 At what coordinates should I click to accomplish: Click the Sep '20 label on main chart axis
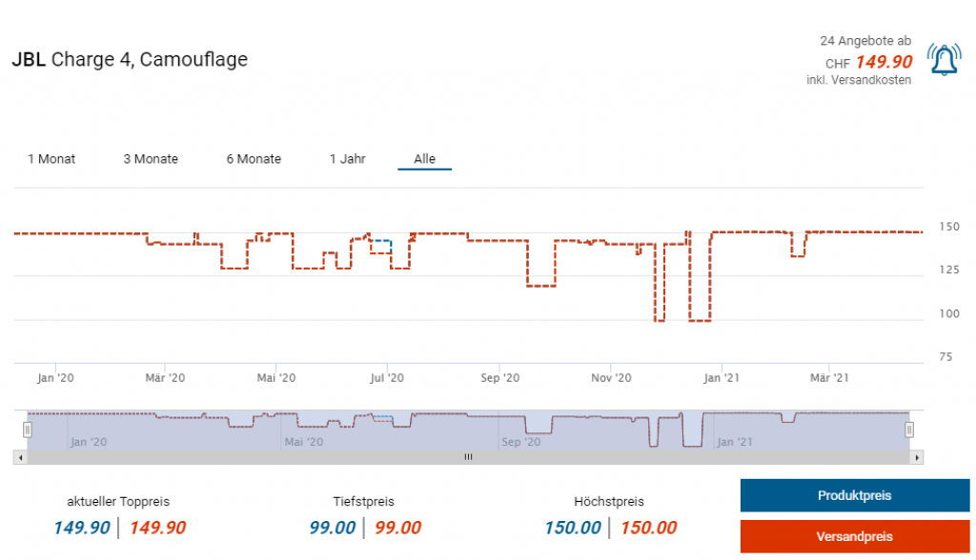click(500, 378)
